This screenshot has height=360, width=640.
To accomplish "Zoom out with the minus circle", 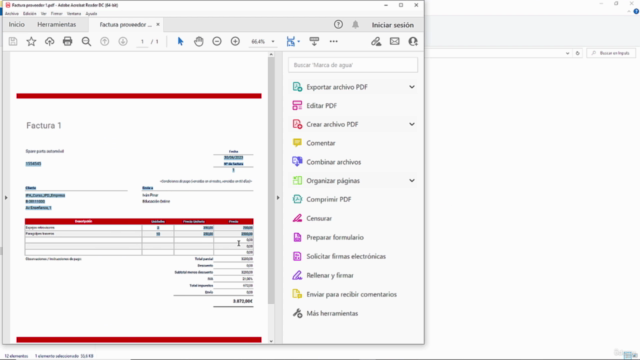I will [217, 41].
